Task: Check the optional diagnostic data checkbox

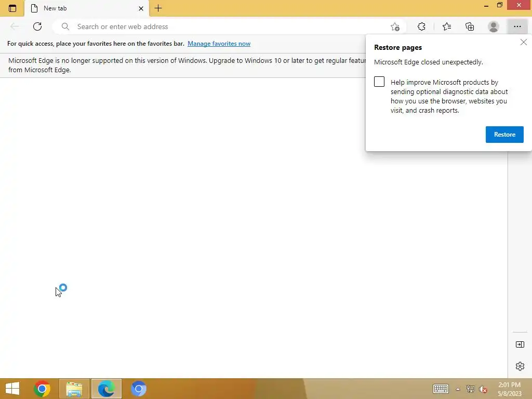Action: 379,82
